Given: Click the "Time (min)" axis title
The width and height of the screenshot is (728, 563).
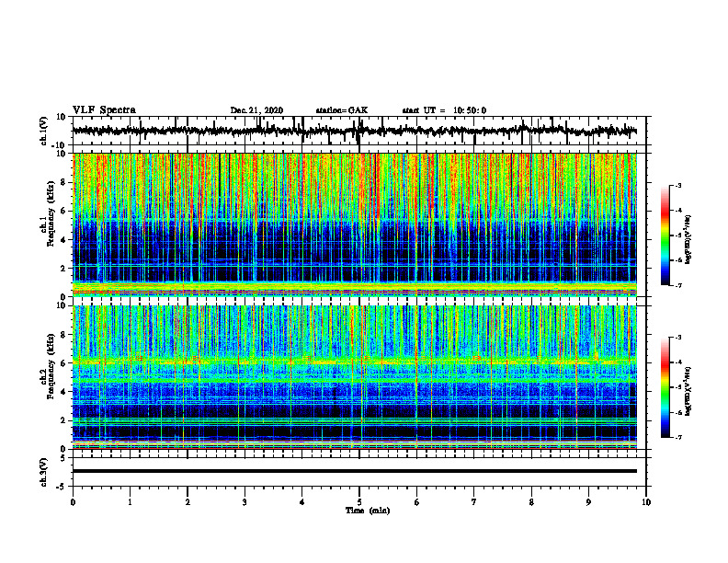Looking at the screenshot, I should point(368,511).
